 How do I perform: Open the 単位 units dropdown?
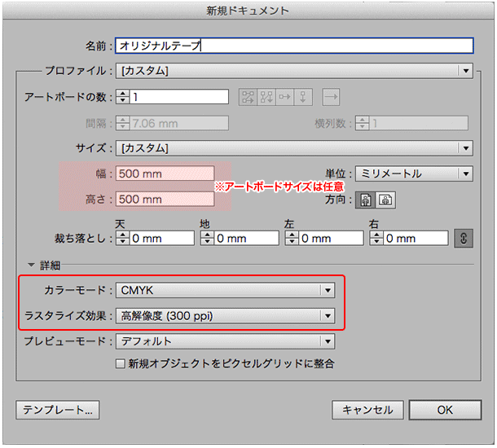click(414, 173)
